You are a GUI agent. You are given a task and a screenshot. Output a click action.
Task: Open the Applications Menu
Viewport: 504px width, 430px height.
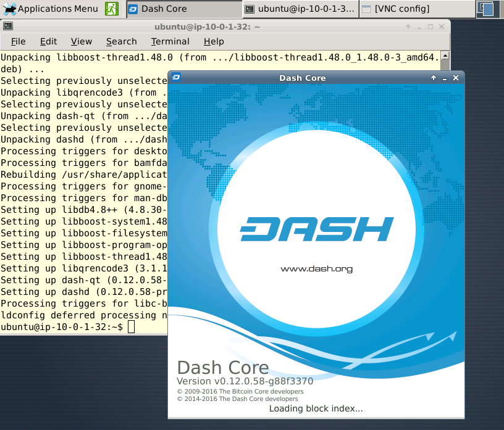point(51,9)
